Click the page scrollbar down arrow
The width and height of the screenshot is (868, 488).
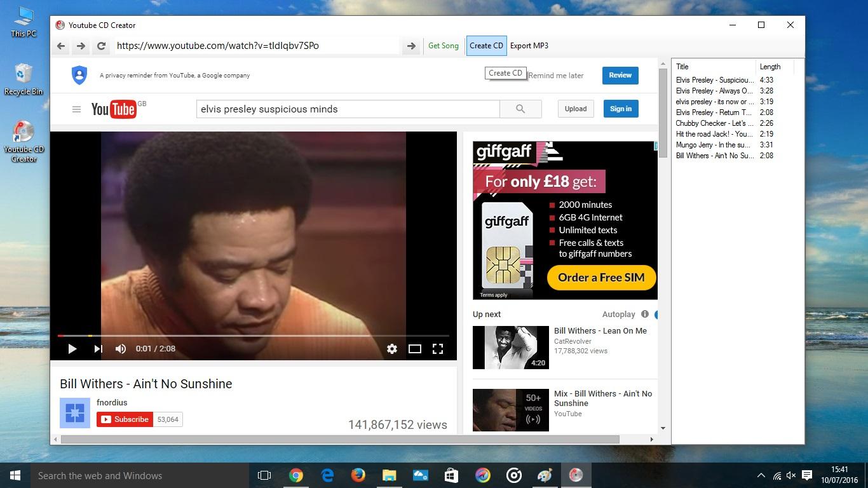click(663, 428)
